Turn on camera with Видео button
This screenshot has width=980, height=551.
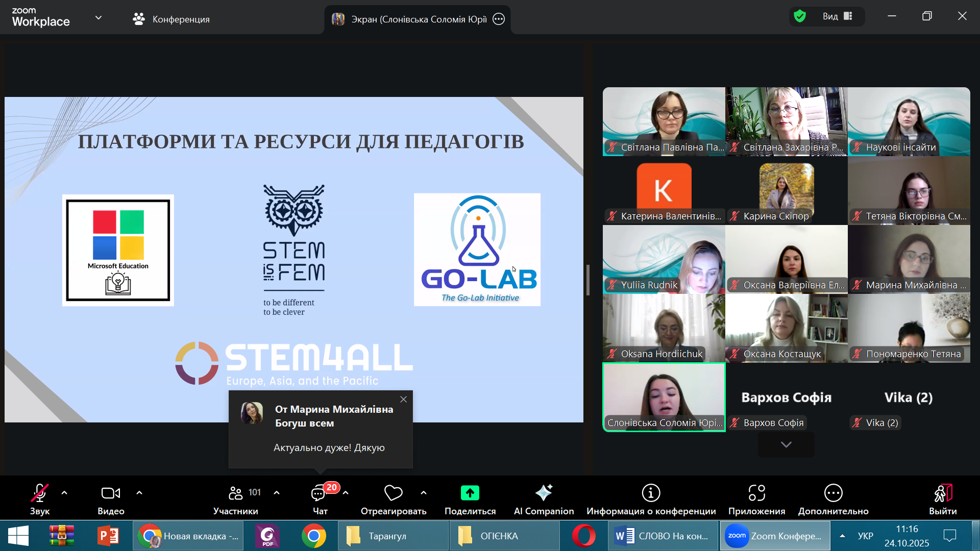tap(111, 498)
